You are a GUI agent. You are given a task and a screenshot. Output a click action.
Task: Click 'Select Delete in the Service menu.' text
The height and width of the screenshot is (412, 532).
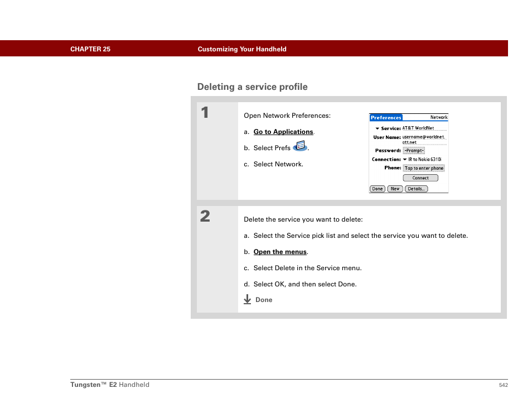click(x=307, y=269)
